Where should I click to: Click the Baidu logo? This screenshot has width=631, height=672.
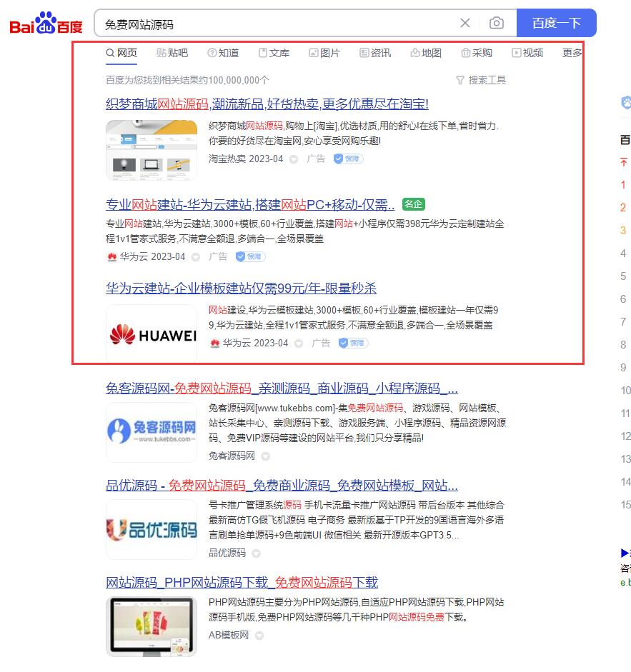[46, 23]
